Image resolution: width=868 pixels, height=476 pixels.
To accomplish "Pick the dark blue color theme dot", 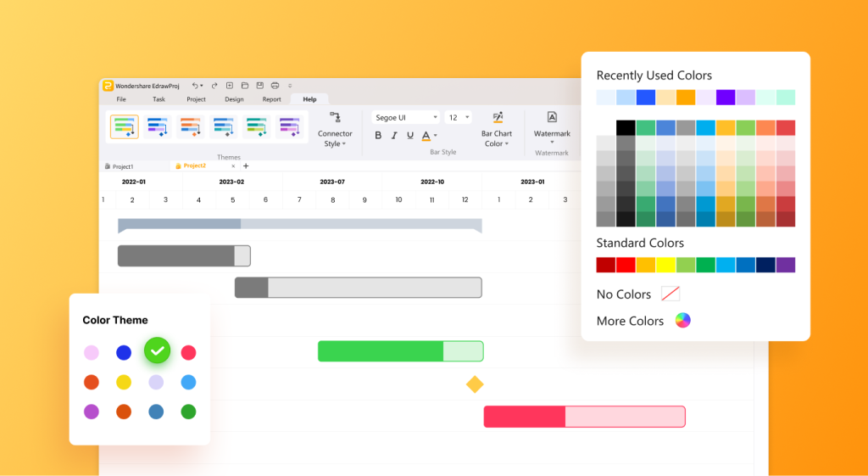I will coord(124,352).
